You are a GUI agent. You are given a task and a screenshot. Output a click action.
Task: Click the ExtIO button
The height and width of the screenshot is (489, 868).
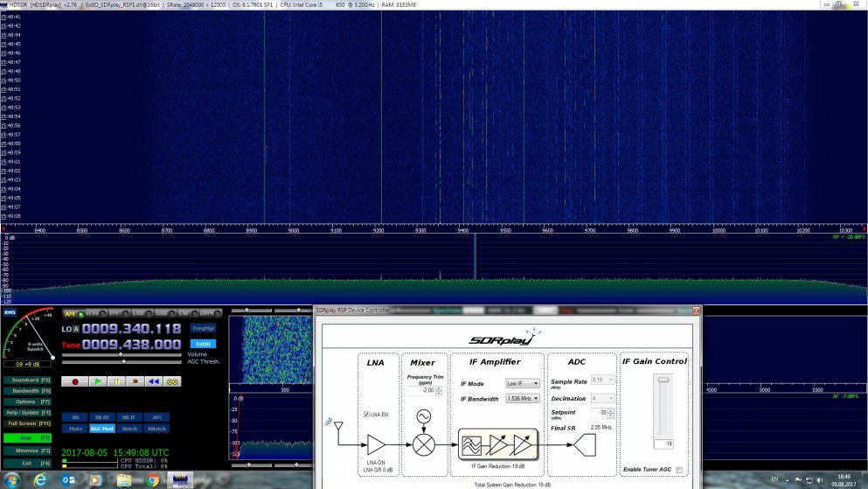[203, 344]
